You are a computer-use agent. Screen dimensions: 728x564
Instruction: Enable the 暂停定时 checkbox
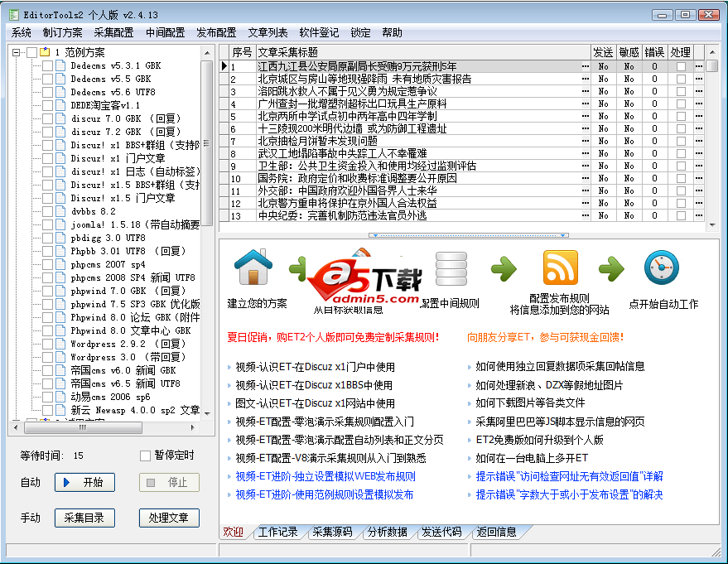pos(146,456)
